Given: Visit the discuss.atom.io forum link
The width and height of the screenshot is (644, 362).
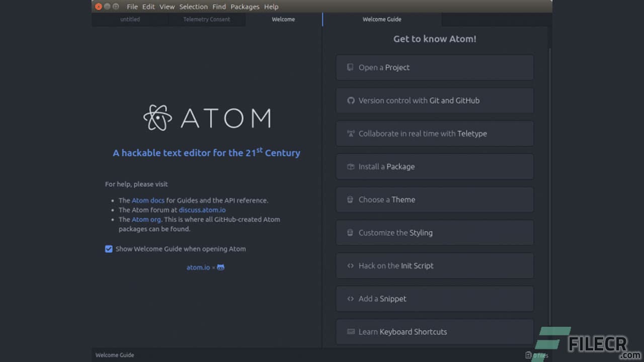Looking at the screenshot, I should coord(202,210).
